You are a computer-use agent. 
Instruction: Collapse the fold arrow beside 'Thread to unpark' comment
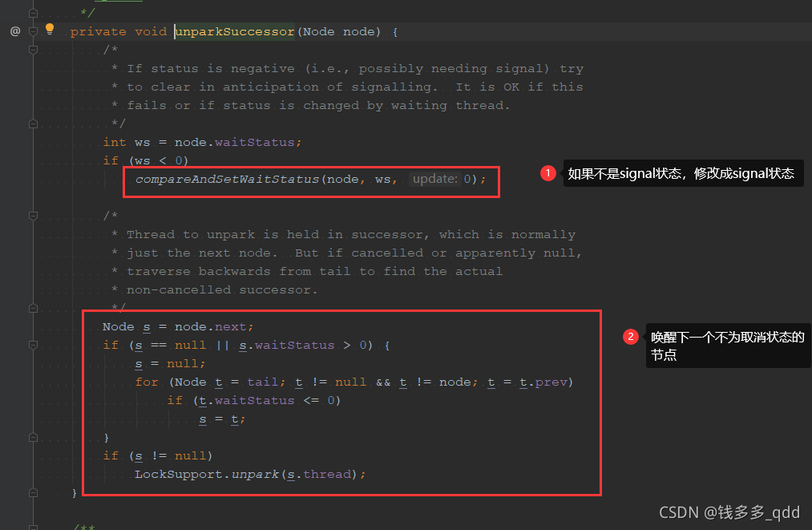tap(32, 216)
